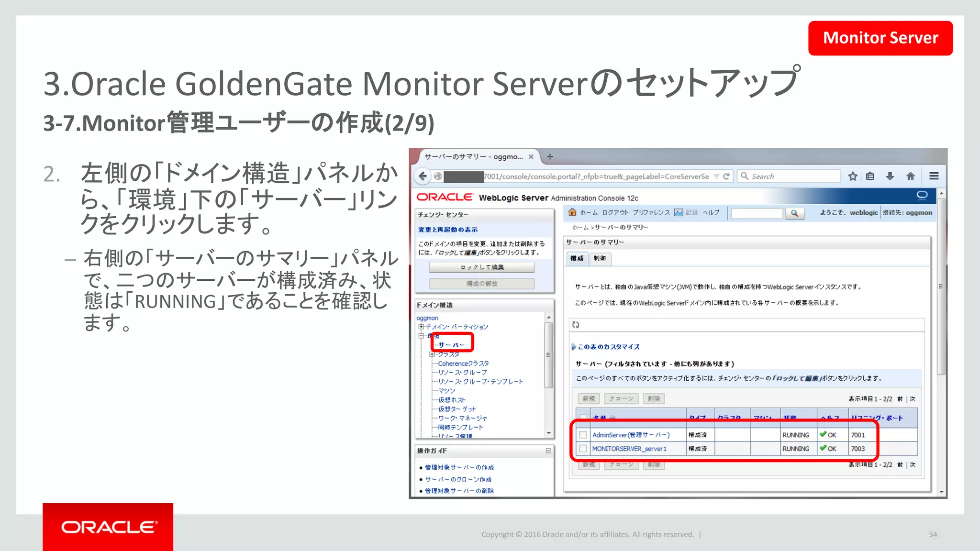Screen dimensions: 980x551
Task: Go to browser home page icon
Action: (911, 176)
